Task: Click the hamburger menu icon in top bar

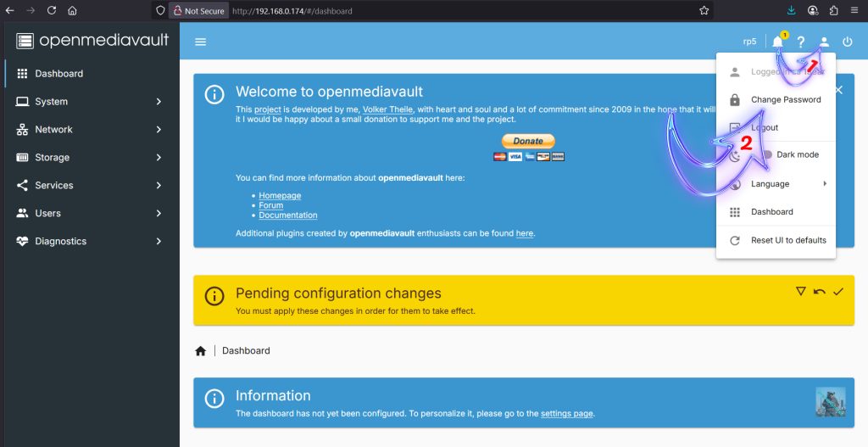Action: point(200,42)
